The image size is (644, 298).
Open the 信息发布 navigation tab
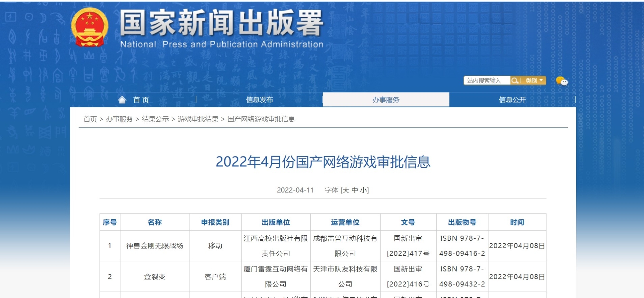pos(259,100)
